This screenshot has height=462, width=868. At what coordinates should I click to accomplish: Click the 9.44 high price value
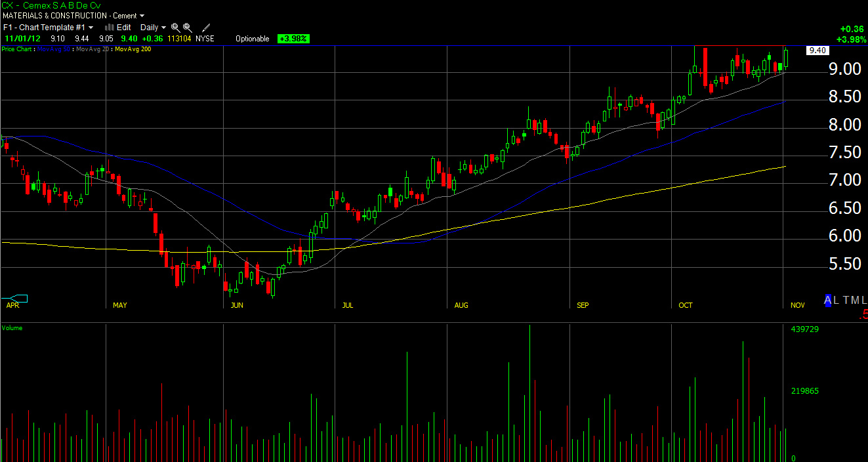click(81, 39)
